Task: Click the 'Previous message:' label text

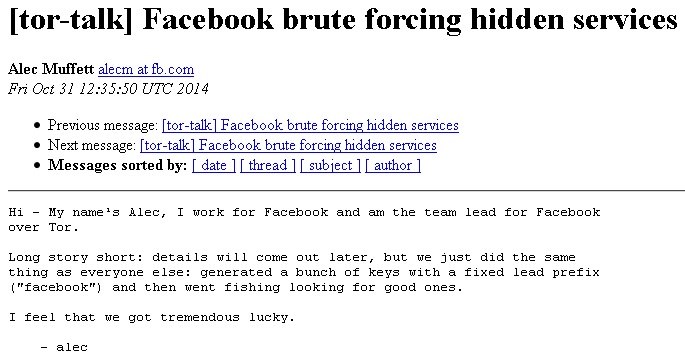Action: tap(103, 125)
